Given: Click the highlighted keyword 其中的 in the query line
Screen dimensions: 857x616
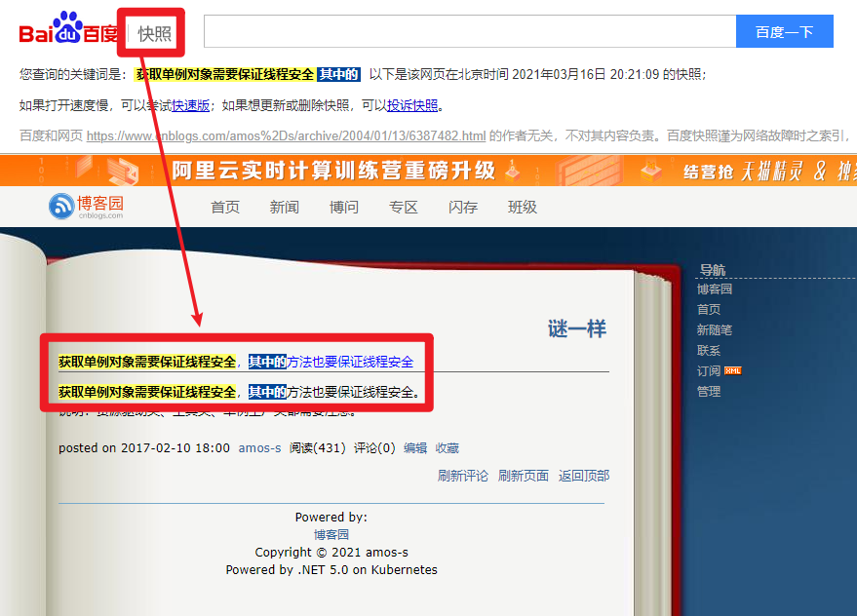Looking at the screenshot, I should (339, 74).
